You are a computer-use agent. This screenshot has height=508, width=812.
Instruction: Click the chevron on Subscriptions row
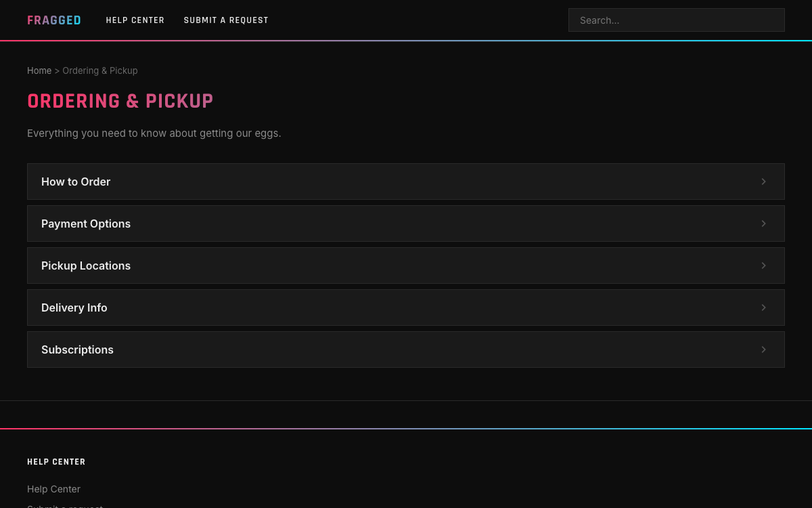(x=763, y=350)
